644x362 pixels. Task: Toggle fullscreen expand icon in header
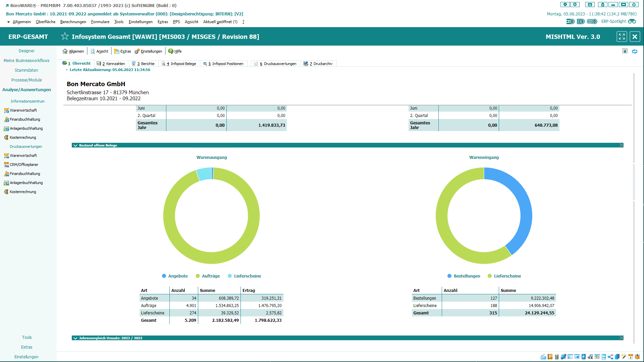click(622, 37)
